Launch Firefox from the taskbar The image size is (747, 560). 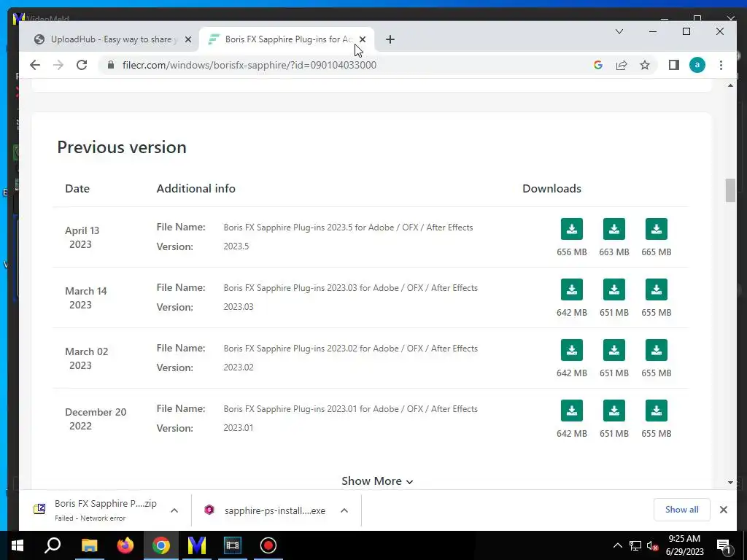125,545
